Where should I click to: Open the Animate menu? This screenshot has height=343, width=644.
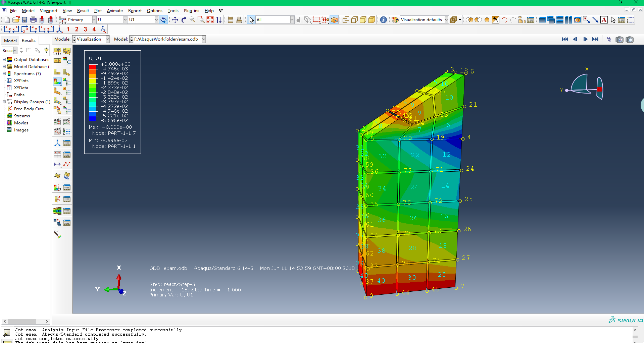coord(115,11)
